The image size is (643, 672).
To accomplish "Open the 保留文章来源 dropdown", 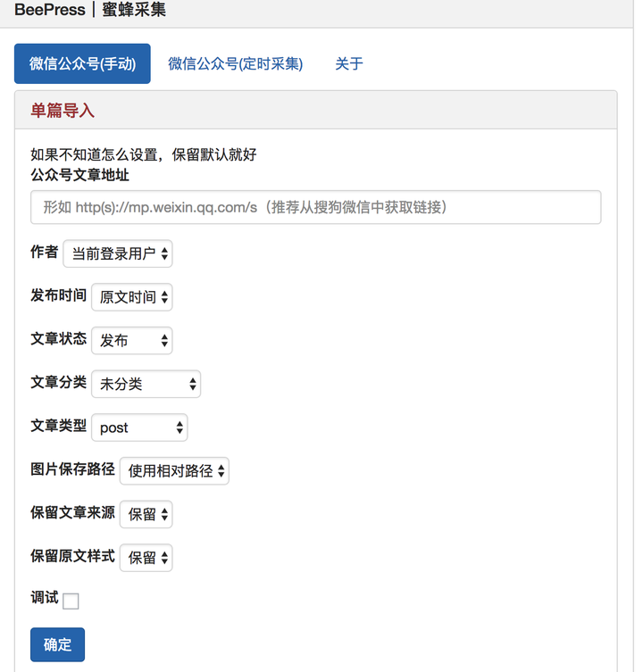I will click(146, 514).
